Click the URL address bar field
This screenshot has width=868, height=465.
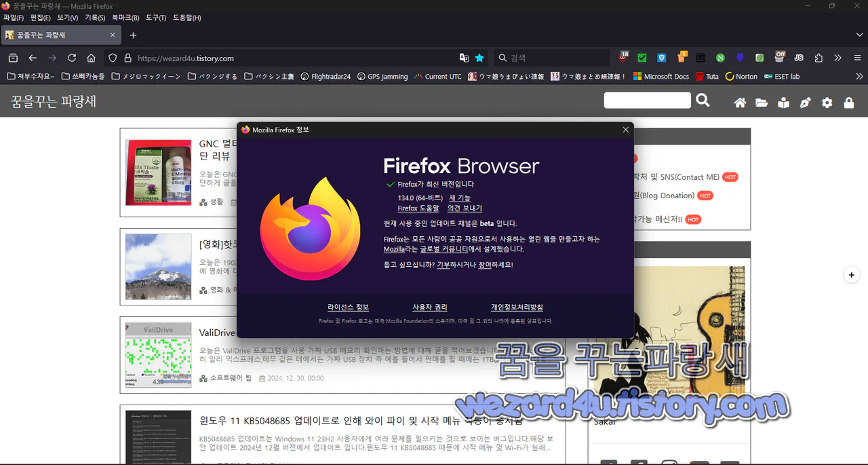tap(296, 58)
